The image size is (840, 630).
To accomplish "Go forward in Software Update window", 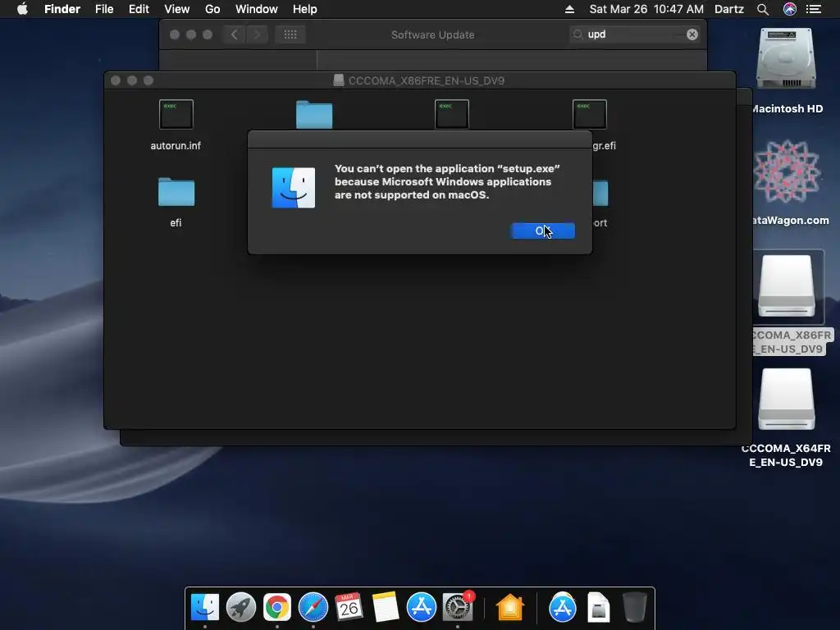I will [257, 34].
